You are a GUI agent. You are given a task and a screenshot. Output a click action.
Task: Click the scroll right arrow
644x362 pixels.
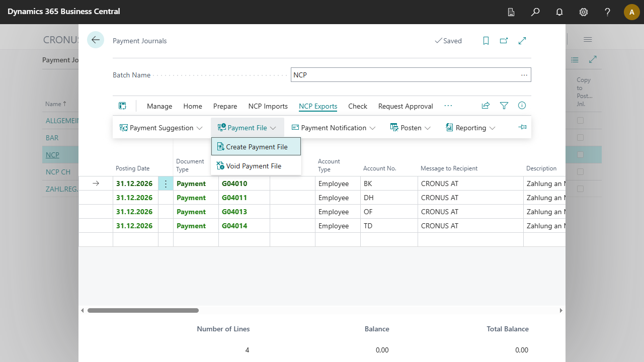[561, 311]
